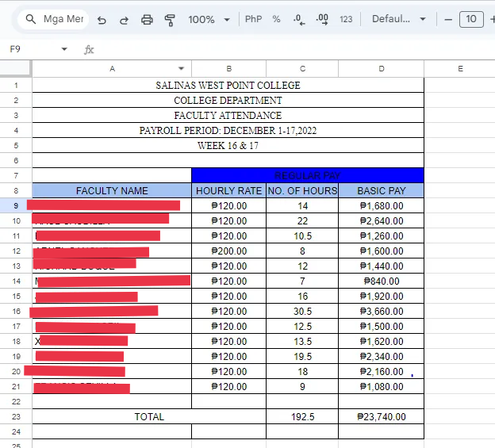Click the BASIC PAY header cell
This screenshot has height=448, width=495.
coord(382,190)
